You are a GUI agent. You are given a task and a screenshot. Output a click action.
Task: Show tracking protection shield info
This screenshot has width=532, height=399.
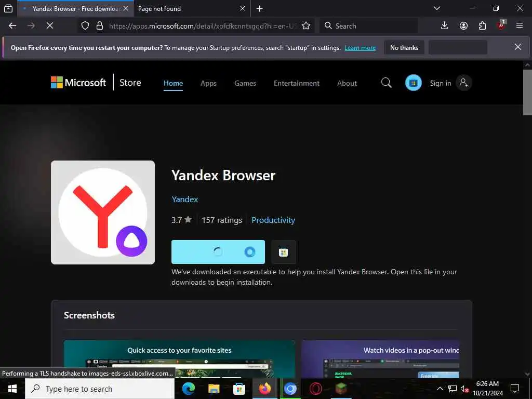click(85, 26)
